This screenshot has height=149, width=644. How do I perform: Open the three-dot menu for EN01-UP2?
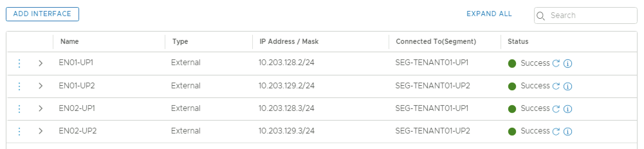(19, 86)
